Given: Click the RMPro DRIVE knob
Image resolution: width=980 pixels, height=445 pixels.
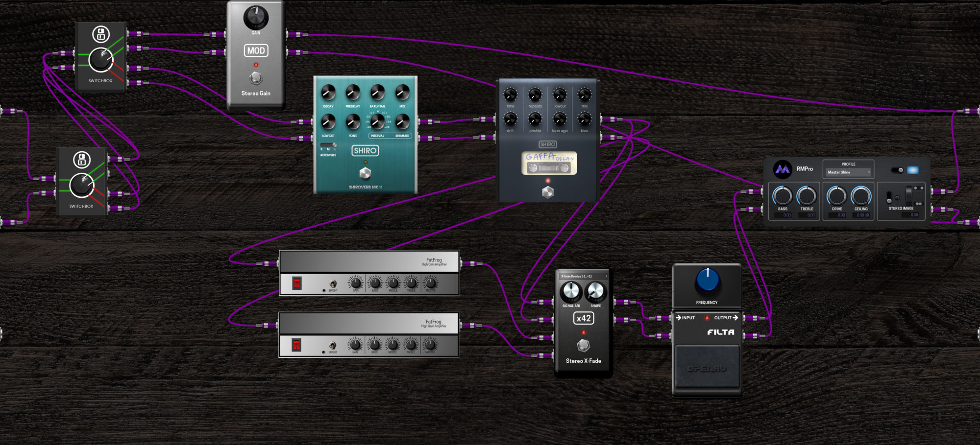Looking at the screenshot, I should [837, 196].
